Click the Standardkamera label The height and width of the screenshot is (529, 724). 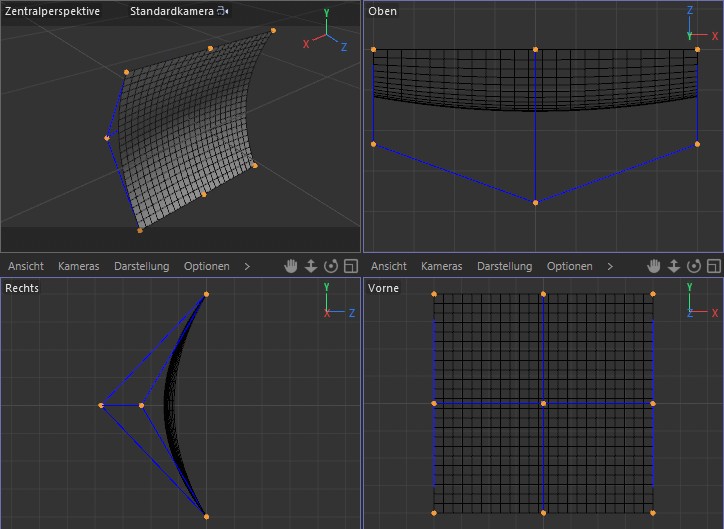point(172,11)
